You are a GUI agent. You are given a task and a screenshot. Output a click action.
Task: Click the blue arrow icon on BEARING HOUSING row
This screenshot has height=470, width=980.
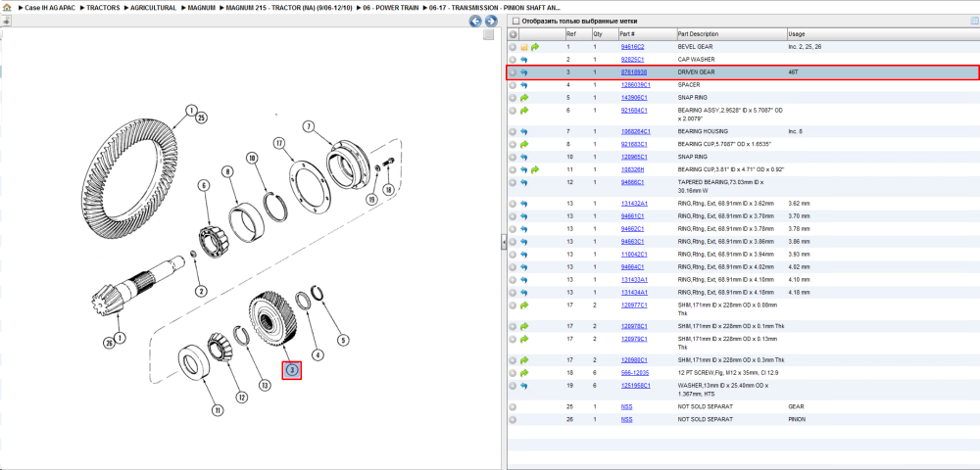point(524,132)
